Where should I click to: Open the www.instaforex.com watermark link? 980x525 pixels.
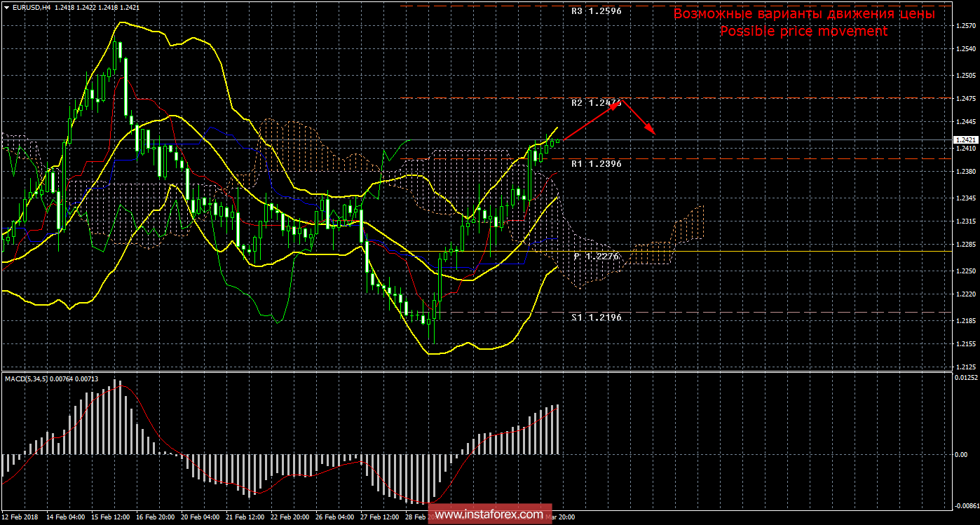point(491,514)
